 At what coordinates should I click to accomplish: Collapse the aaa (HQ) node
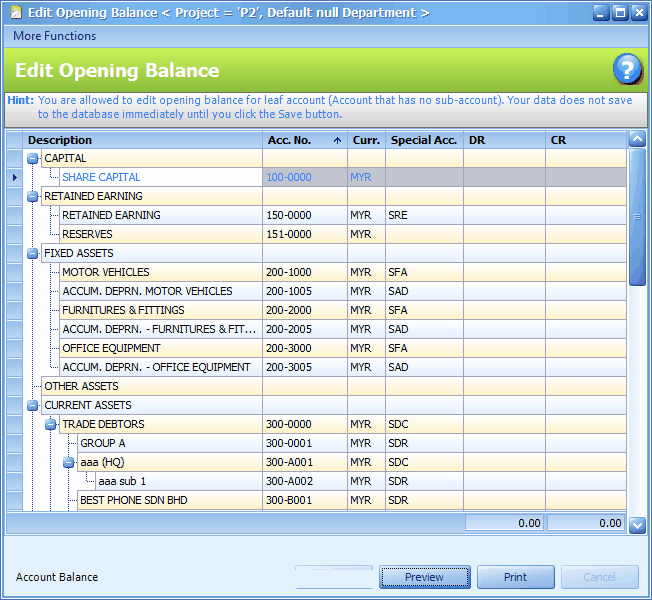pyautogui.click(x=69, y=462)
